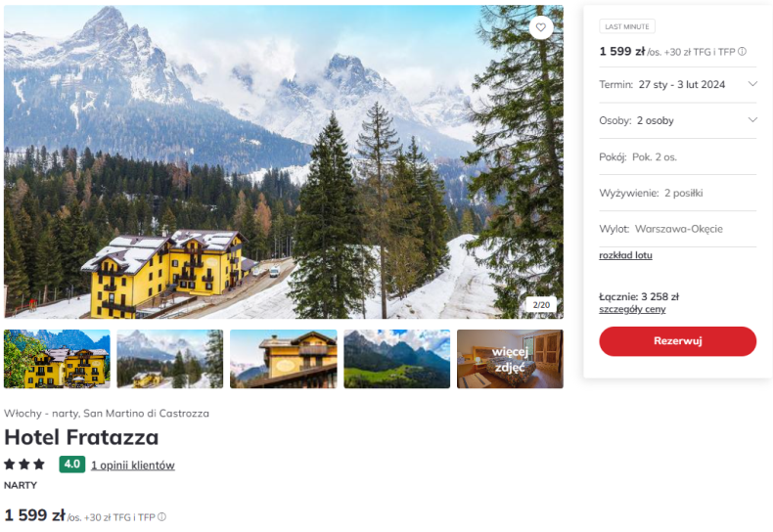
Task: Expand the Osoby persons dropdown
Action: [x=677, y=120]
